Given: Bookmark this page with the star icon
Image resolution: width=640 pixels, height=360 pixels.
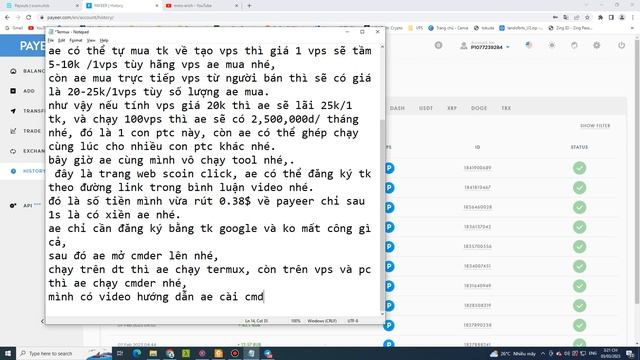Looking at the screenshot, I should (x=587, y=18).
